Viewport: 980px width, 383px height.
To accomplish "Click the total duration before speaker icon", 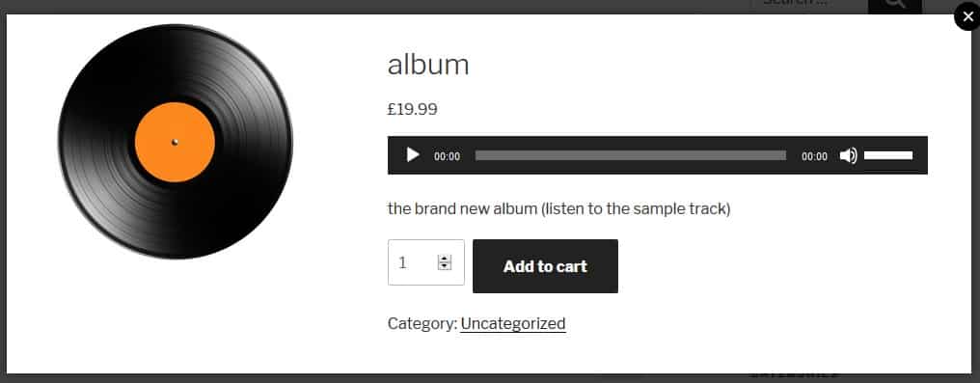I will (x=814, y=156).
